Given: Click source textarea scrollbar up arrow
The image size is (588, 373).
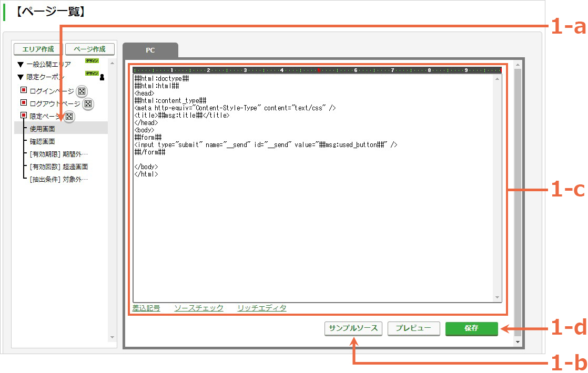Looking at the screenshot, I should pyautogui.click(x=497, y=79).
